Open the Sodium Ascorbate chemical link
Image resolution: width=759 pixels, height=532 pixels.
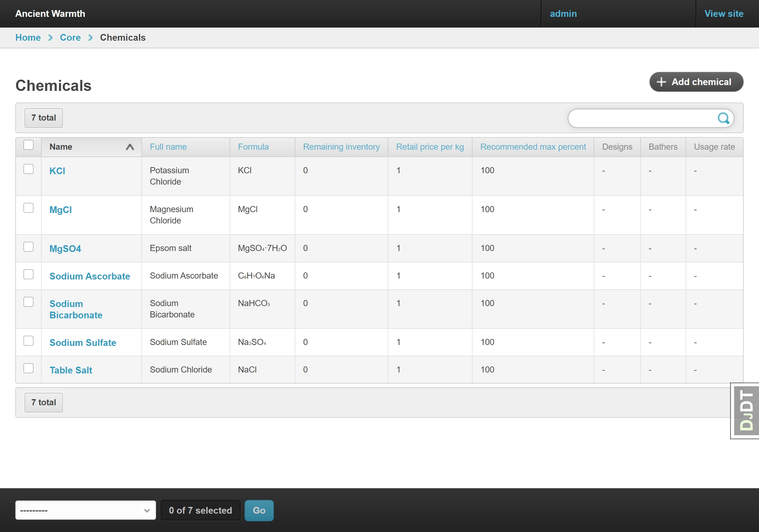[90, 276]
